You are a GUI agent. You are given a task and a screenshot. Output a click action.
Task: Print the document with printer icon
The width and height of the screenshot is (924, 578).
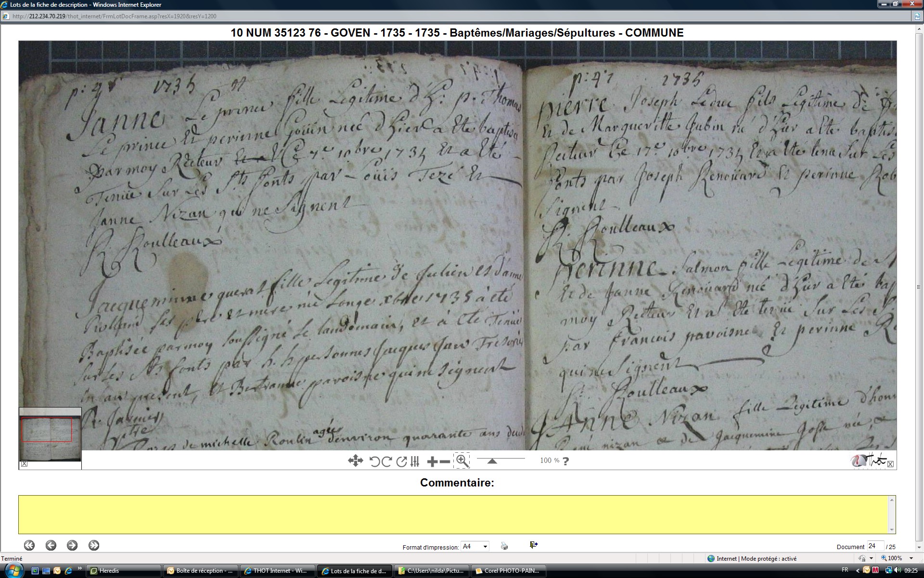[504, 546]
